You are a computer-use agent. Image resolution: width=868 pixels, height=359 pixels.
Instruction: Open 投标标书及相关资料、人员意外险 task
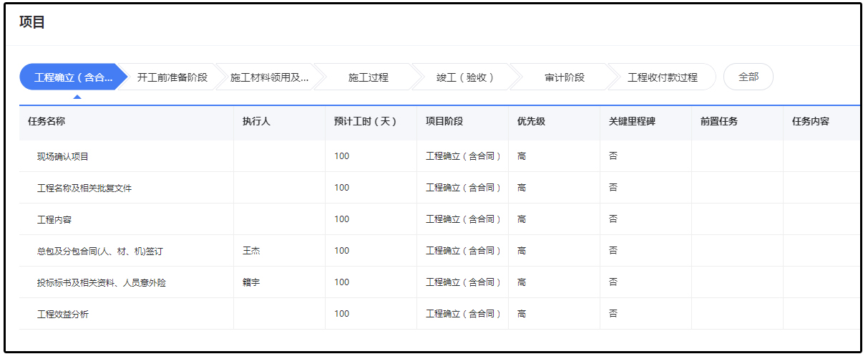tap(102, 282)
